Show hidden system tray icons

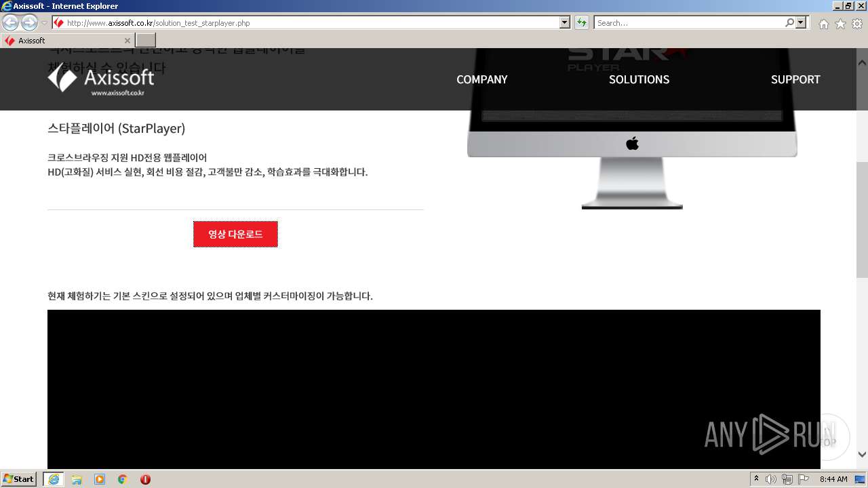(757, 479)
